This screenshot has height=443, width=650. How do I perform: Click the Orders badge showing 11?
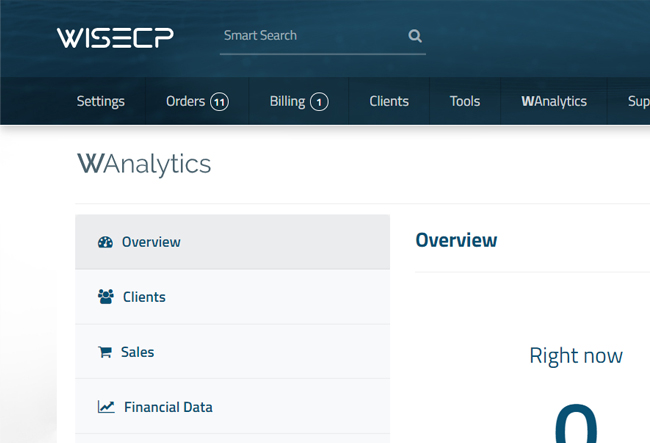click(x=219, y=102)
